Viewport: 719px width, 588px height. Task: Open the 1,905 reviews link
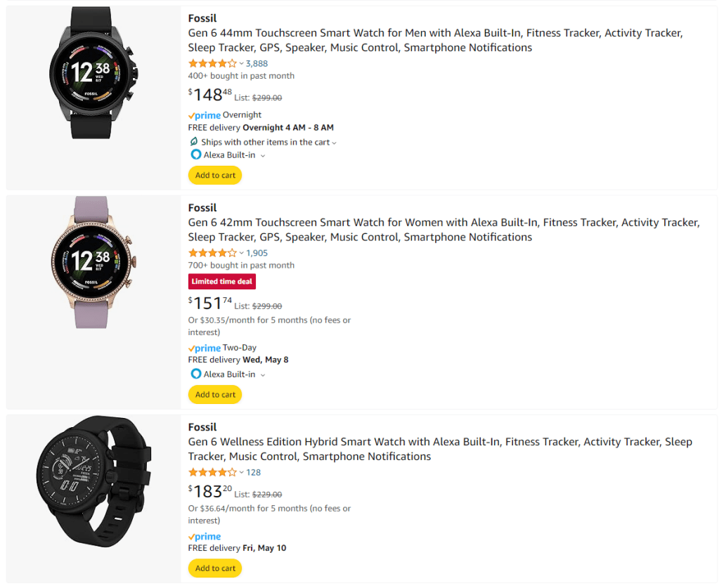tap(257, 253)
